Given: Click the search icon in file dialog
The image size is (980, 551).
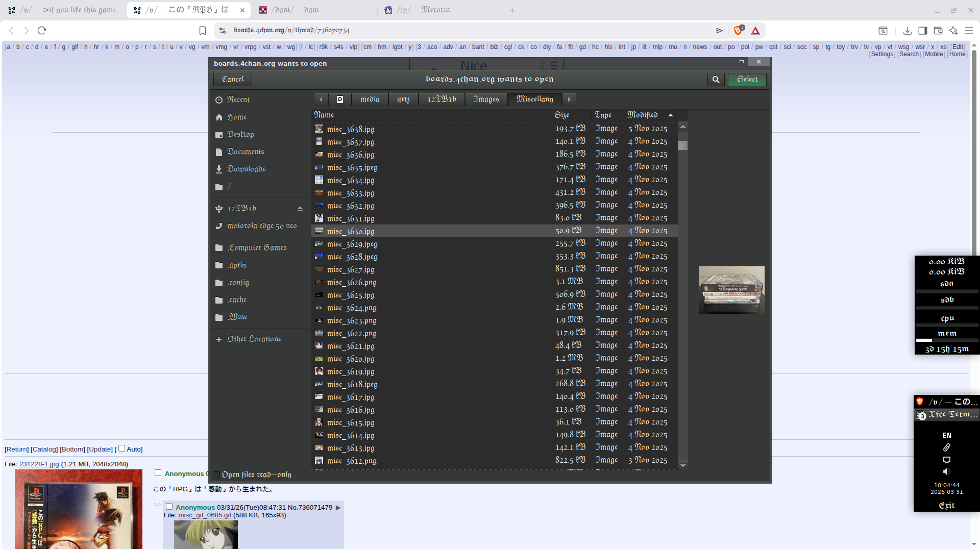Looking at the screenshot, I should tap(716, 80).
